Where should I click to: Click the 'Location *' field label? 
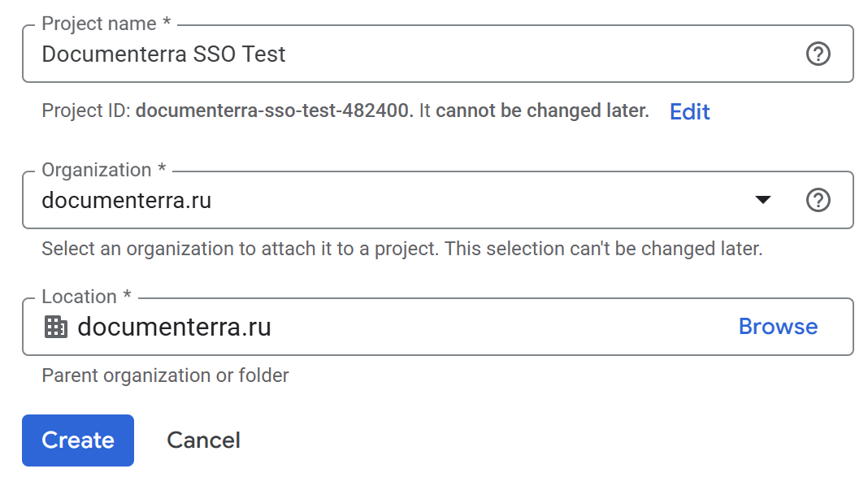click(x=85, y=297)
